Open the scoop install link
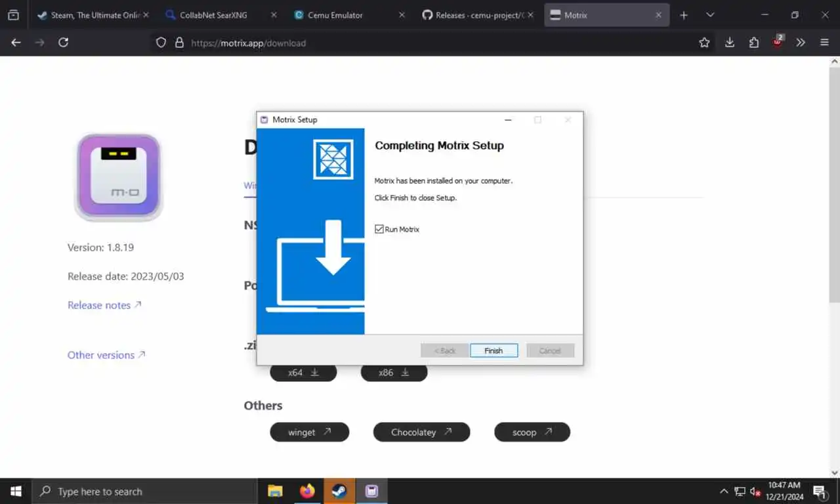 tap(532, 432)
